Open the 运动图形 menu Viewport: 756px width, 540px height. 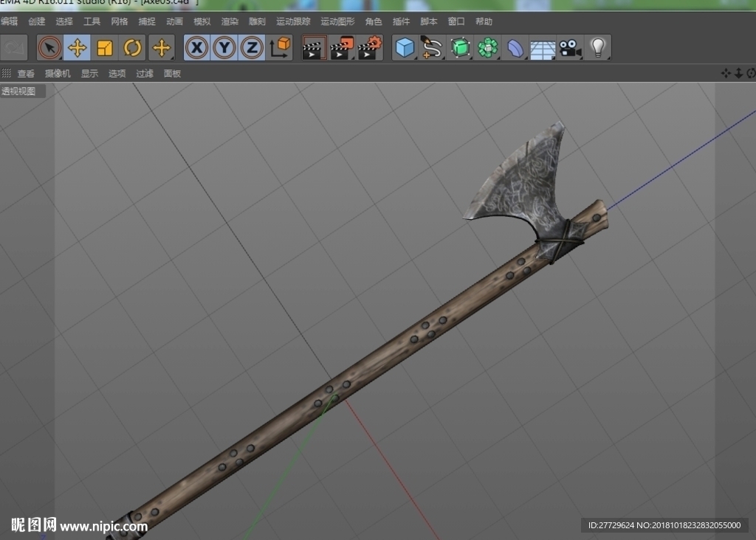[x=337, y=21]
